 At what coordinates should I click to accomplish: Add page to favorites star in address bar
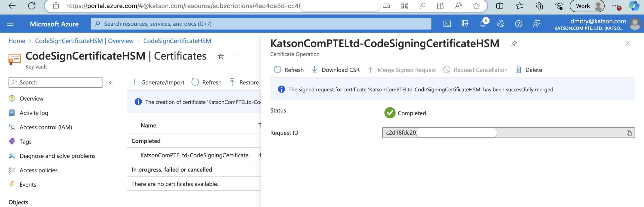(x=476, y=6)
